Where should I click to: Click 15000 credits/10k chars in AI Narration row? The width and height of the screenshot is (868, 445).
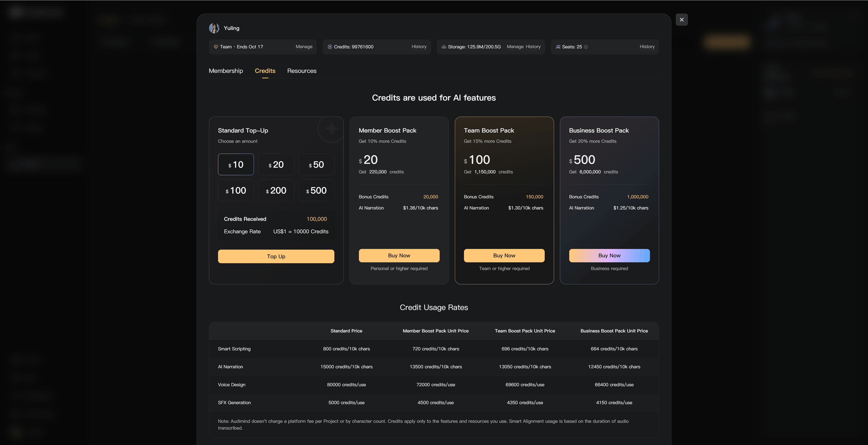point(346,367)
